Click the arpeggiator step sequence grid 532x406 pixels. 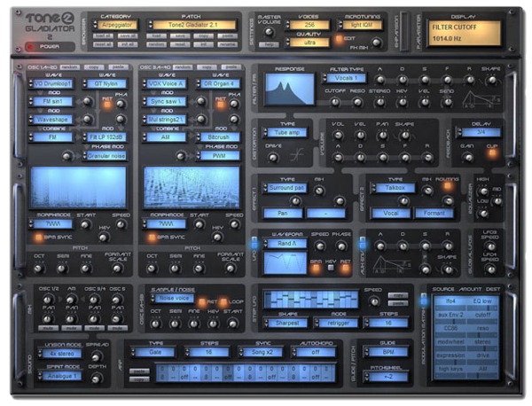[246, 373]
